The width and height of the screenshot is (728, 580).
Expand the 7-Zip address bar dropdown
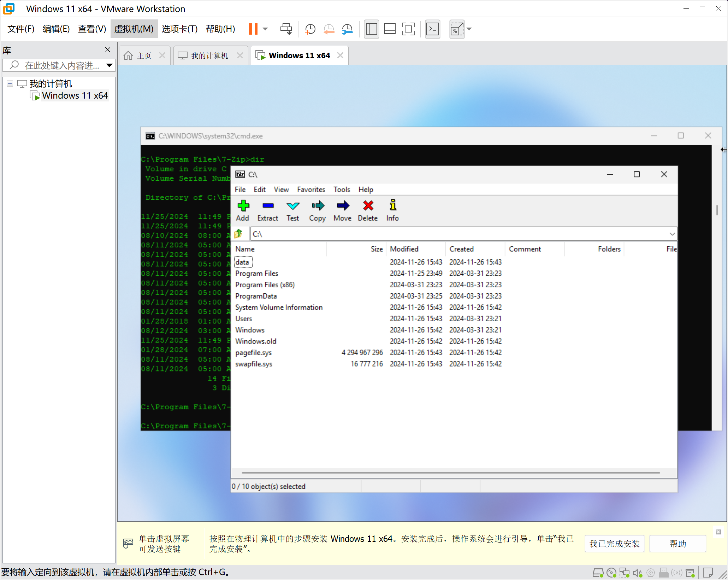(x=672, y=234)
